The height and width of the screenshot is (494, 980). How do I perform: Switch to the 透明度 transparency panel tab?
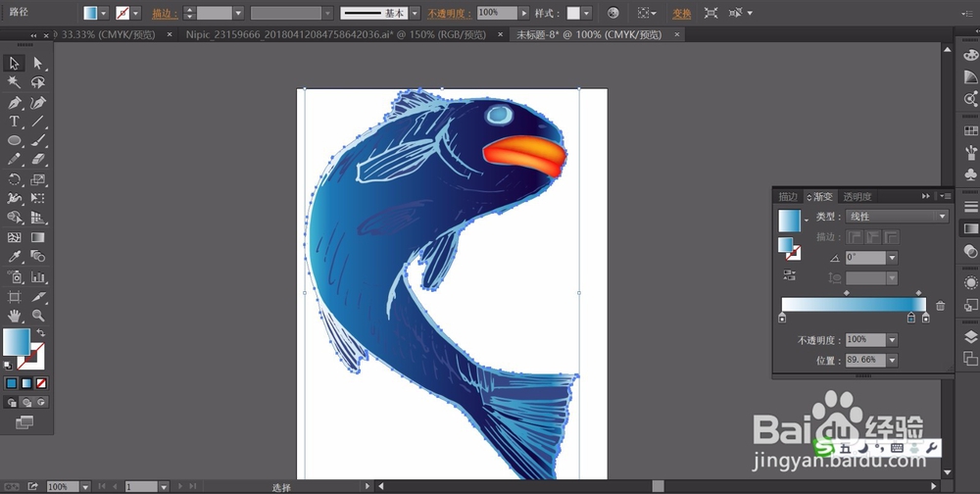tap(857, 196)
